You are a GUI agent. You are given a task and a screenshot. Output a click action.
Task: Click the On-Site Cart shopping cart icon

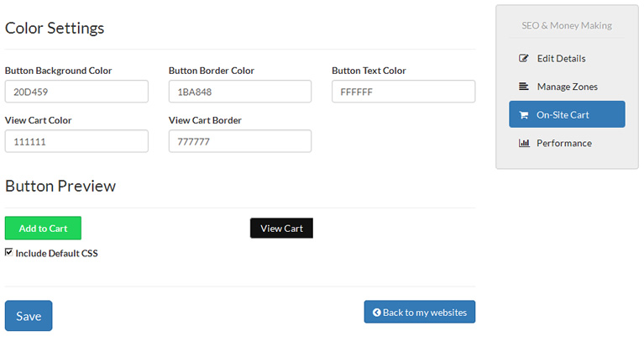click(524, 115)
